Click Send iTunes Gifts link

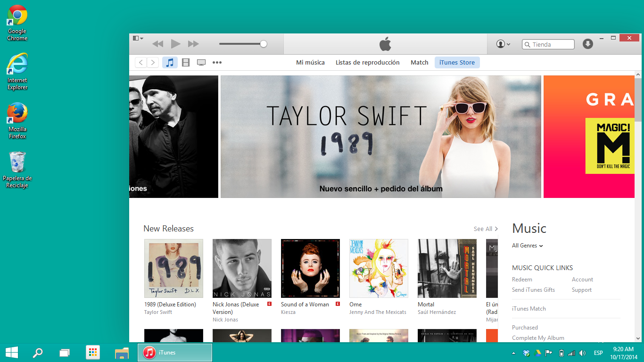(533, 290)
